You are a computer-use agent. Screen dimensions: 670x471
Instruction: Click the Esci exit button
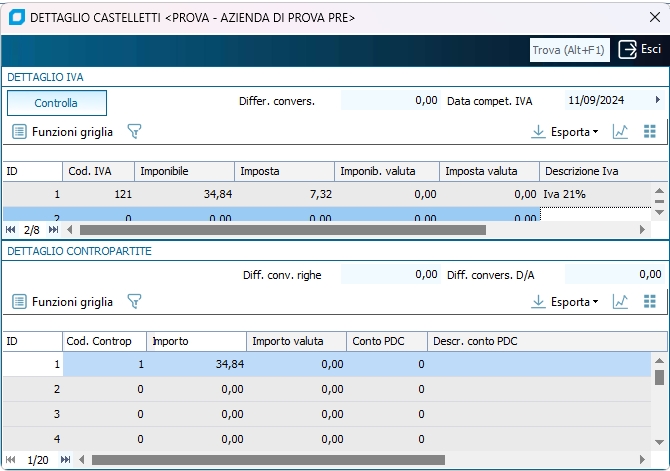(x=640, y=50)
